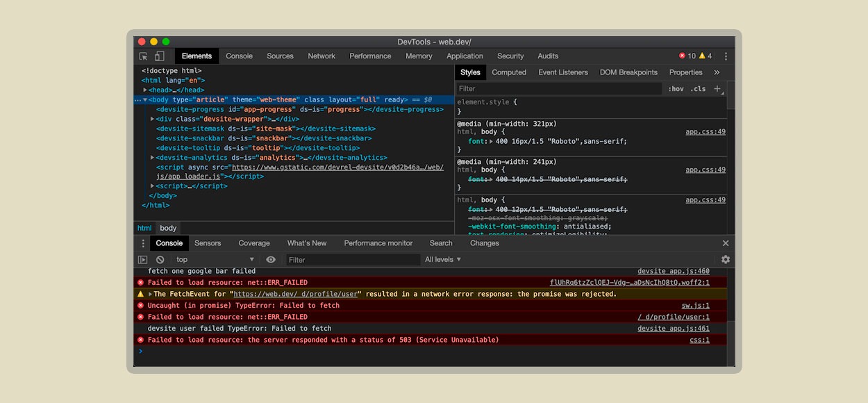Switch to drawer Sensors tab

(x=208, y=243)
